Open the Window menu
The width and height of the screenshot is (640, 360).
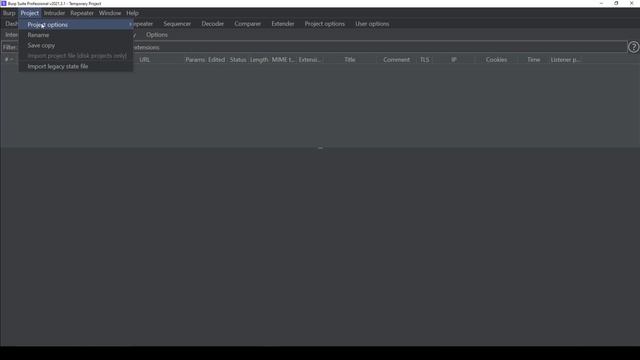tap(110, 13)
